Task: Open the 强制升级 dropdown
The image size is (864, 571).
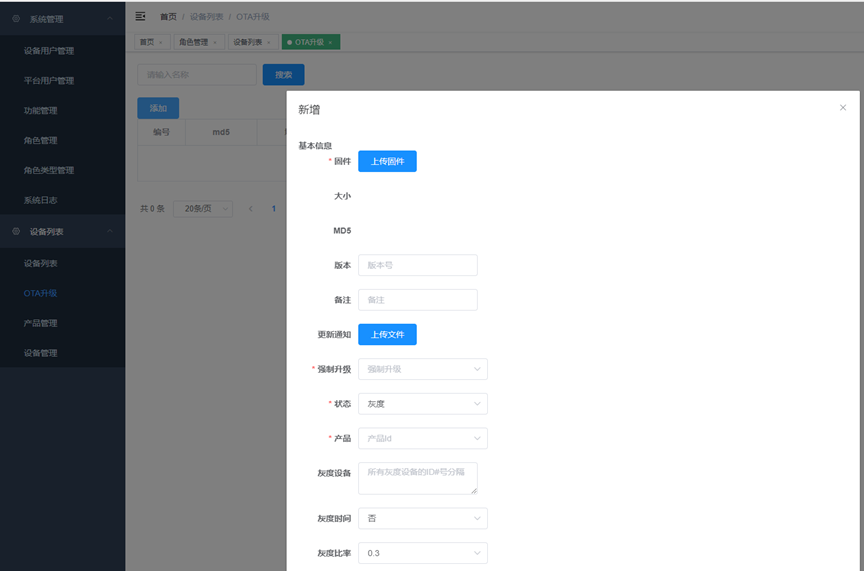Action: point(423,369)
